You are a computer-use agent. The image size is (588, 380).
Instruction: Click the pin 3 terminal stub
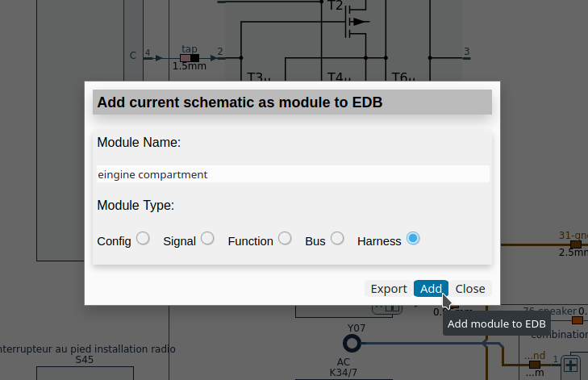pyautogui.click(x=466, y=56)
